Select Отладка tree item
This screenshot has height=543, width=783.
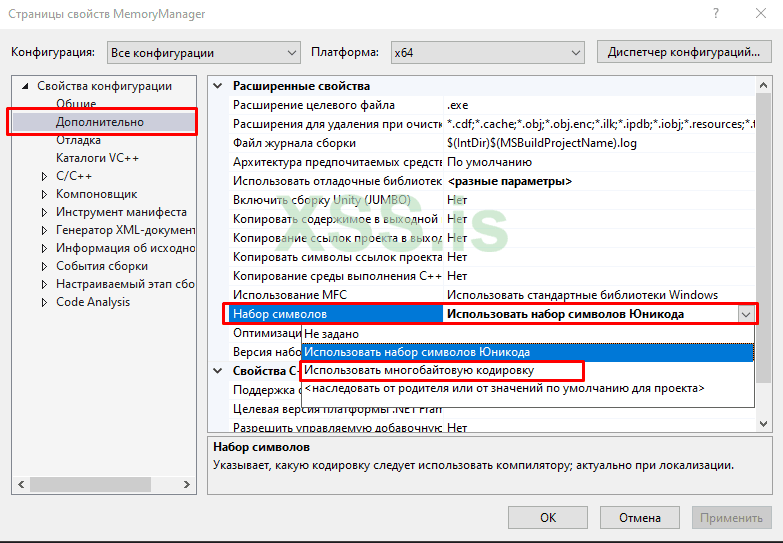tap(78, 140)
